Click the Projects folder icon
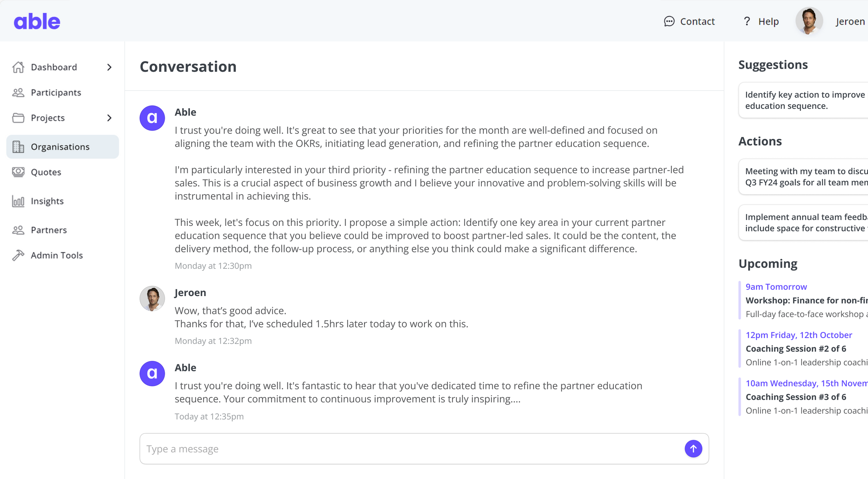Image resolution: width=868 pixels, height=479 pixels. click(18, 118)
